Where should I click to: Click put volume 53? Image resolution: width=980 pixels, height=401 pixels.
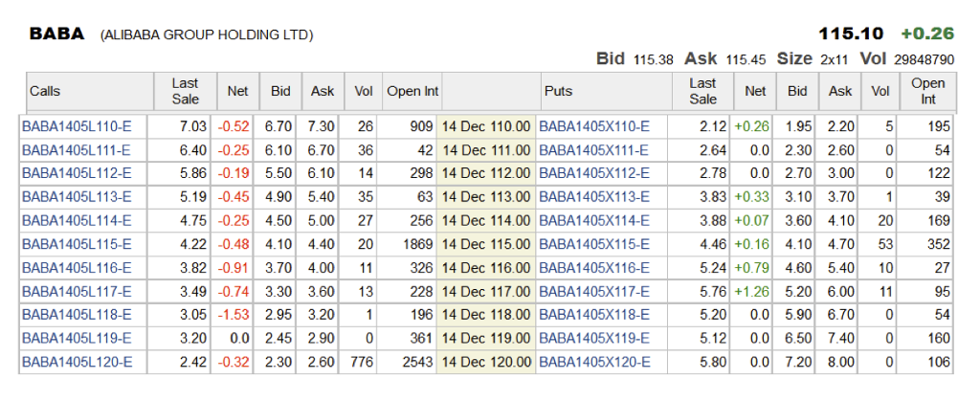pyautogui.click(x=885, y=244)
